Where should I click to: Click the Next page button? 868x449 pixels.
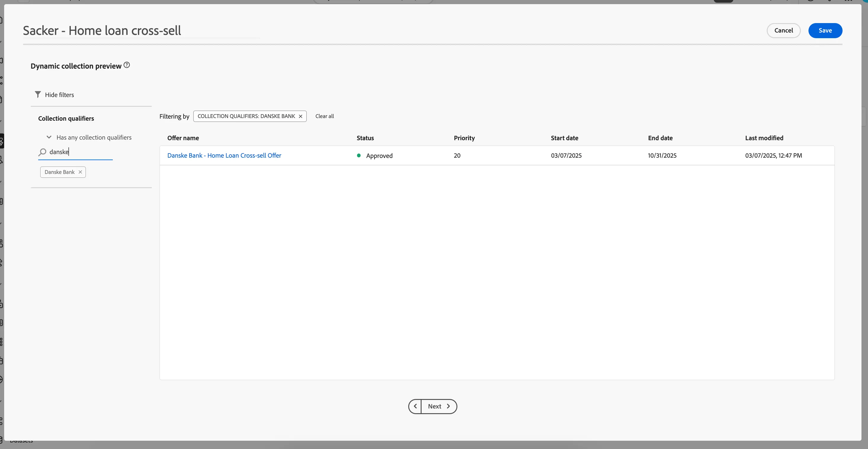click(439, 406)
